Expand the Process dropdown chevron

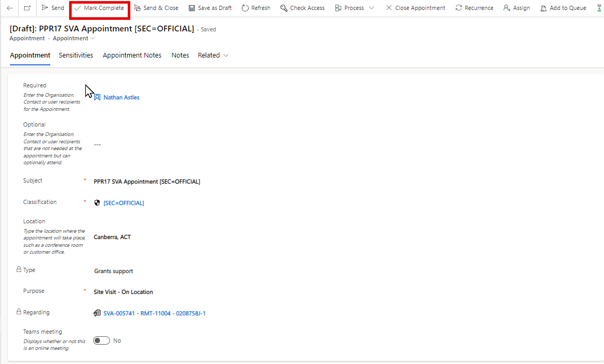[371, 8]
